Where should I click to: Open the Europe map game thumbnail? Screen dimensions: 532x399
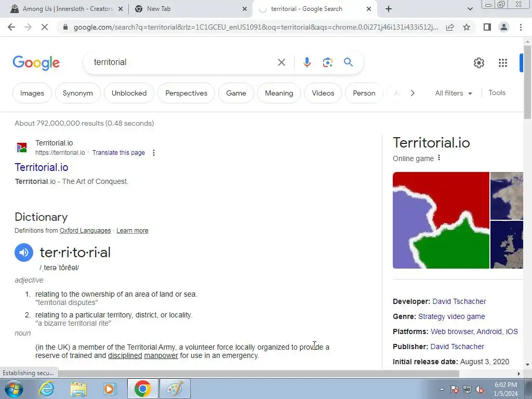click(507, 244)
